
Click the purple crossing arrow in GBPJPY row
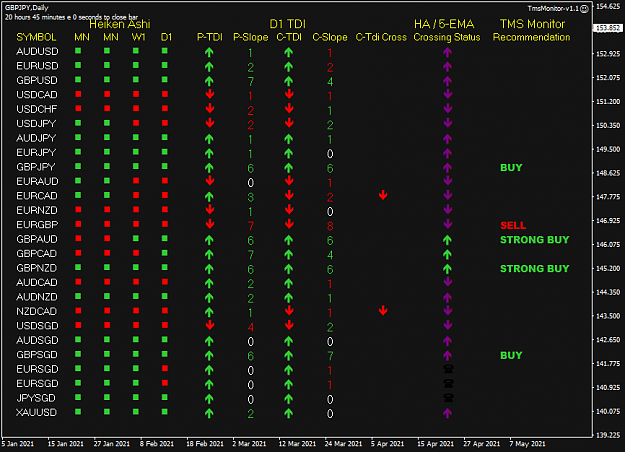click(x=448, y=168)
